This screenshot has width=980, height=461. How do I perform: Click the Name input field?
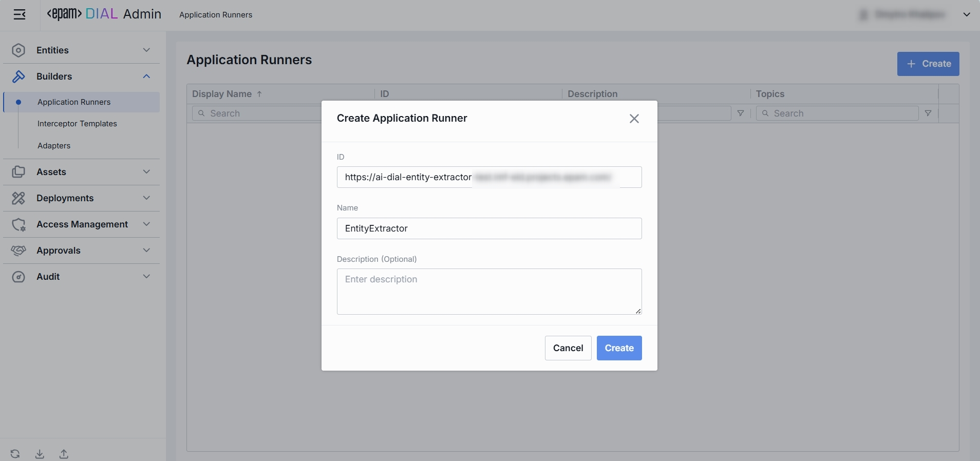[489, 228]
